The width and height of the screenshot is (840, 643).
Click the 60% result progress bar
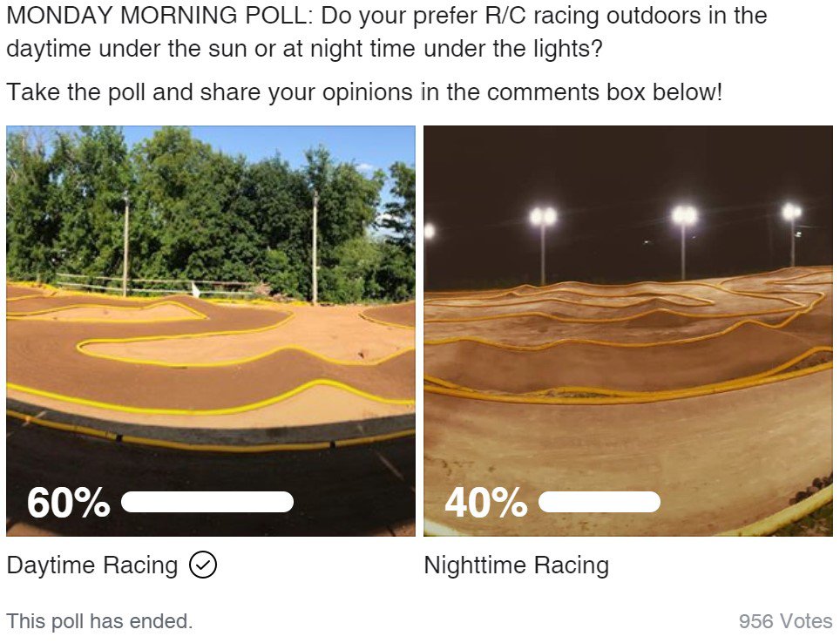point(207,502)
